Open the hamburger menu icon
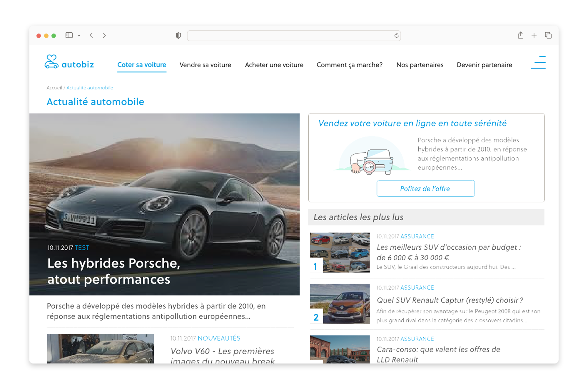This screenshot has height=392, width=588. point(538,62)
